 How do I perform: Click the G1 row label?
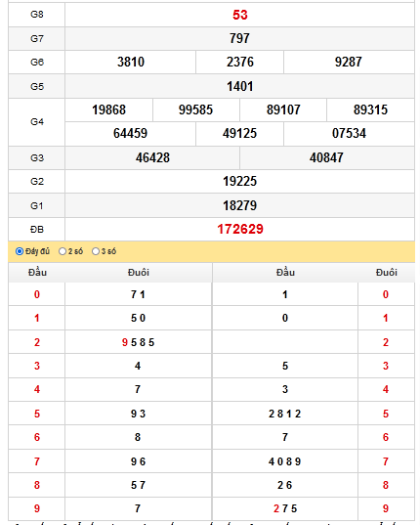click(x=37, y=205)
